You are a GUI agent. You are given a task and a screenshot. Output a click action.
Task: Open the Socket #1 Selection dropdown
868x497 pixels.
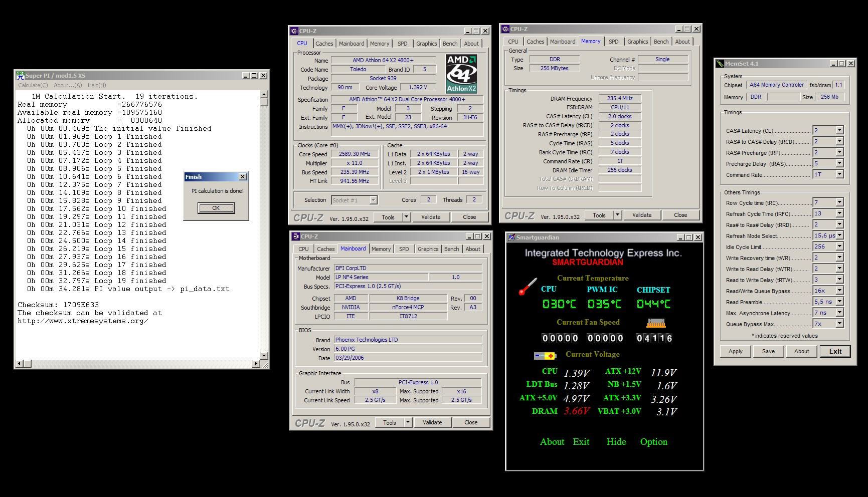click(x=373, y=200)
